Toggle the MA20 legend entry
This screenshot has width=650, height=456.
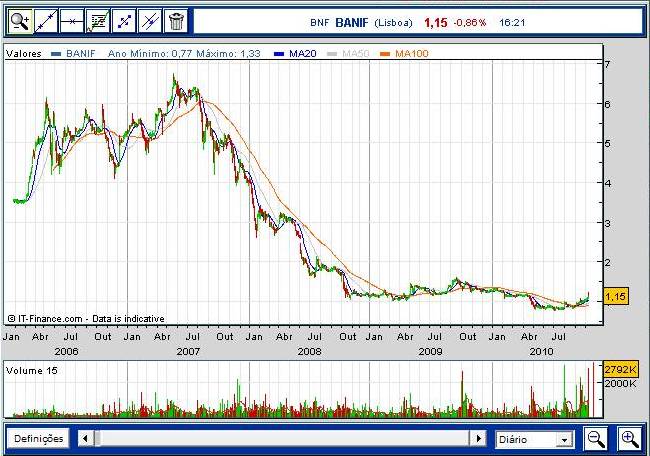tap(296, 54)
